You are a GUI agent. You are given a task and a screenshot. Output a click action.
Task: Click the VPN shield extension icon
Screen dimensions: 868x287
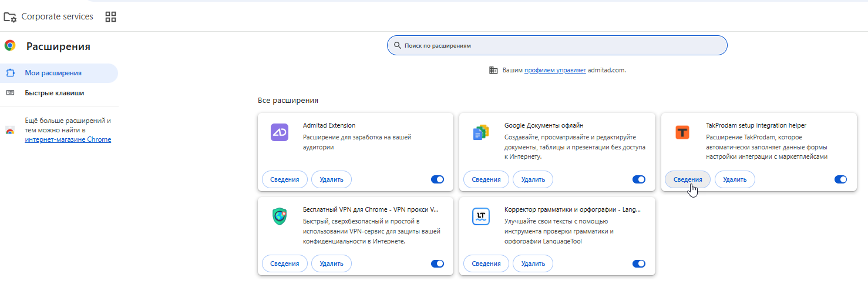280,217
